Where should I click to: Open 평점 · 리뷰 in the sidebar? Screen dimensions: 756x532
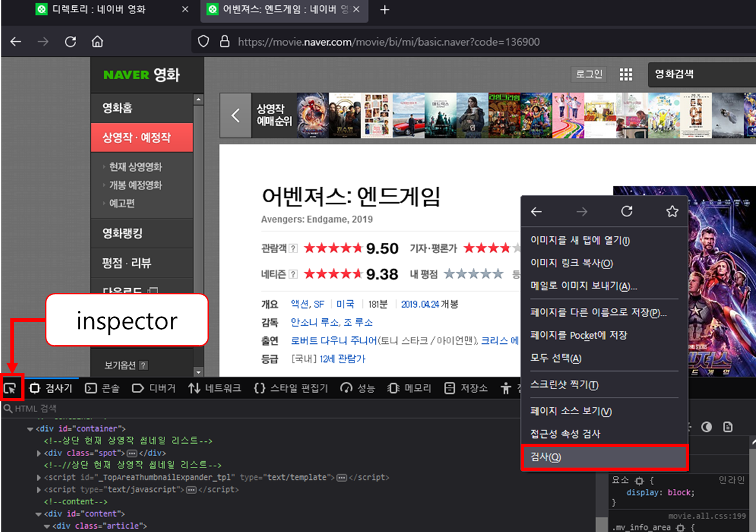tap(142, 263)
